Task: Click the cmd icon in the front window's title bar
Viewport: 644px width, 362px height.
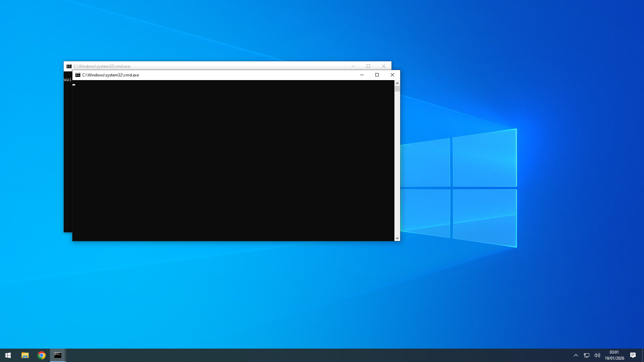Action: pyautogui.click(x=78, y=75)
